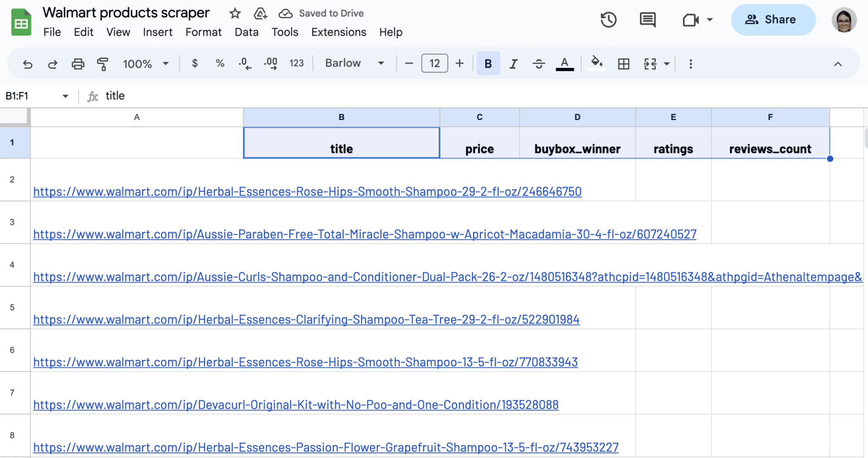Toggle italic formatting
The width and height of the screenshot is (868, 458).
[x=513, y=64]
